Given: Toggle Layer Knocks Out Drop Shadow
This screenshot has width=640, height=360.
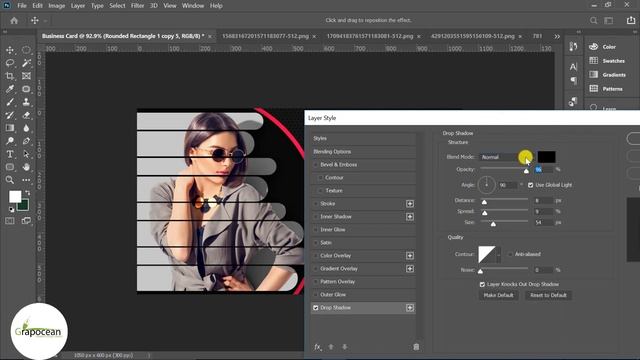Looking at the screenshot, I should [x=482, y=284].
